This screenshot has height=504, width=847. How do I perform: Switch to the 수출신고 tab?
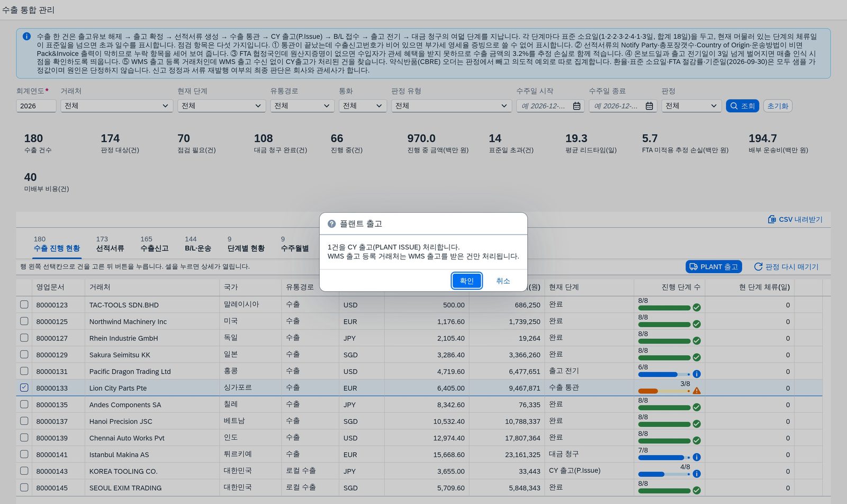click(155, 248)
